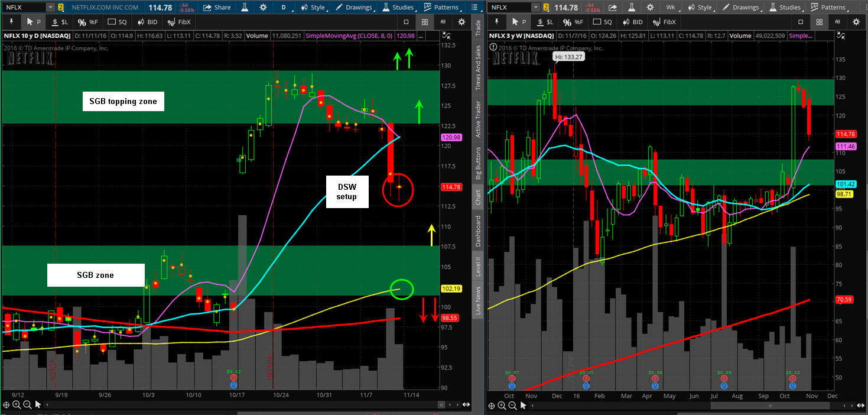Click the cursor icon below the left chart
Viewport: 868px width, 415px height.
pos(38,405)
